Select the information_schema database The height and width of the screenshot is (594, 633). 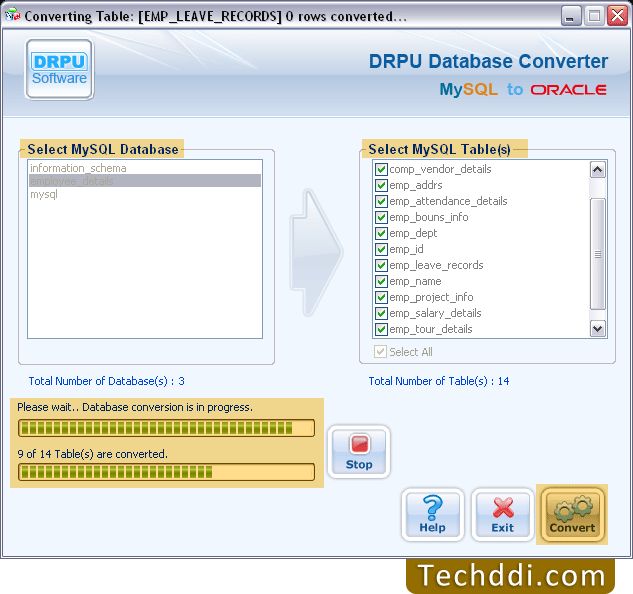click(145, 168)
